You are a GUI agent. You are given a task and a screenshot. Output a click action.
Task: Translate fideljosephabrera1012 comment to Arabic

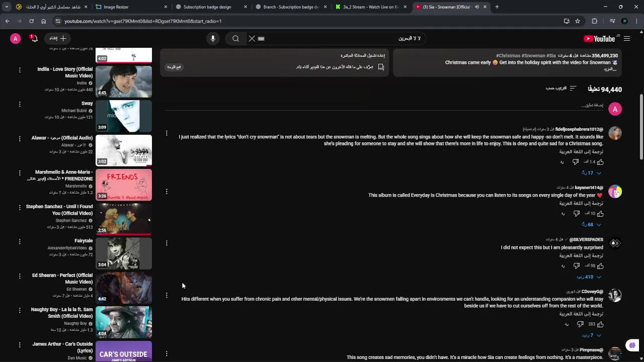(581, 152)
